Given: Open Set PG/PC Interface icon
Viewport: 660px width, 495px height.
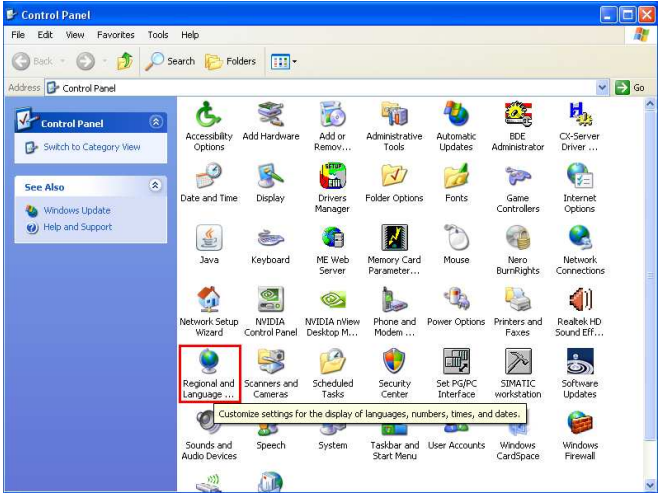Looking at the screenshot, I should pos(456,373).
